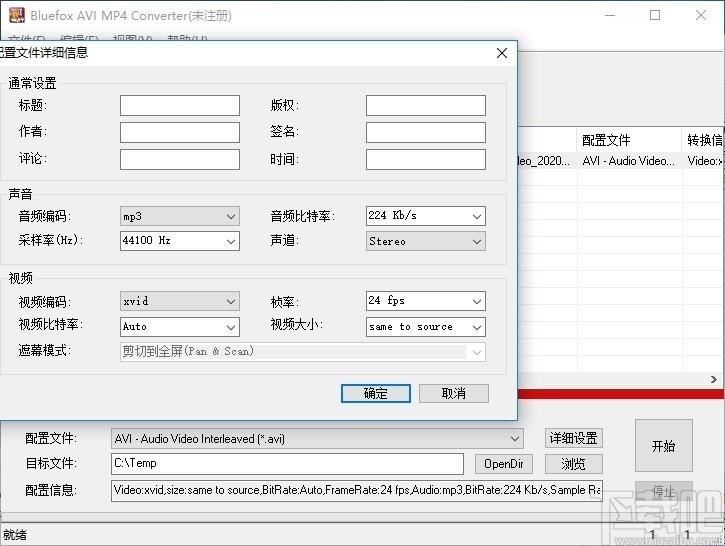Click the 配置文件 column header in file list
Viewport: 725px width, 546px height.
(629, 140)
